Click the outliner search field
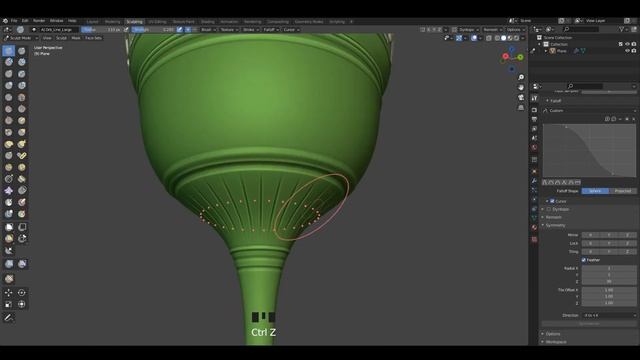The image size is (640, 360). (x=581, y=29)
